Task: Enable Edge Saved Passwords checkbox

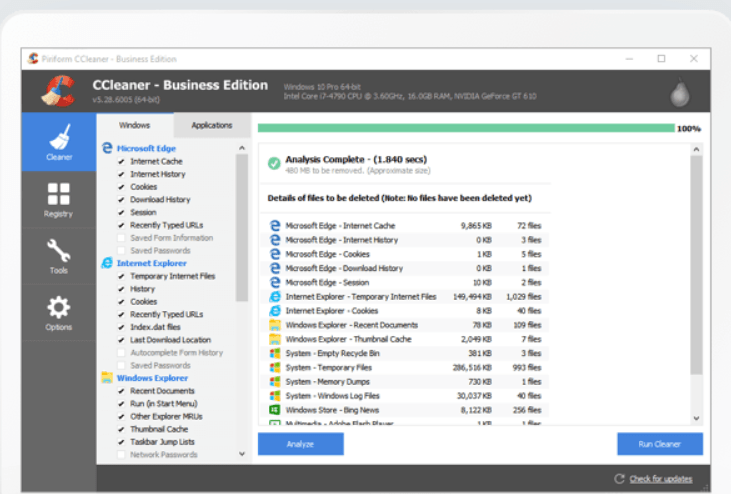Action: [121, 250]
